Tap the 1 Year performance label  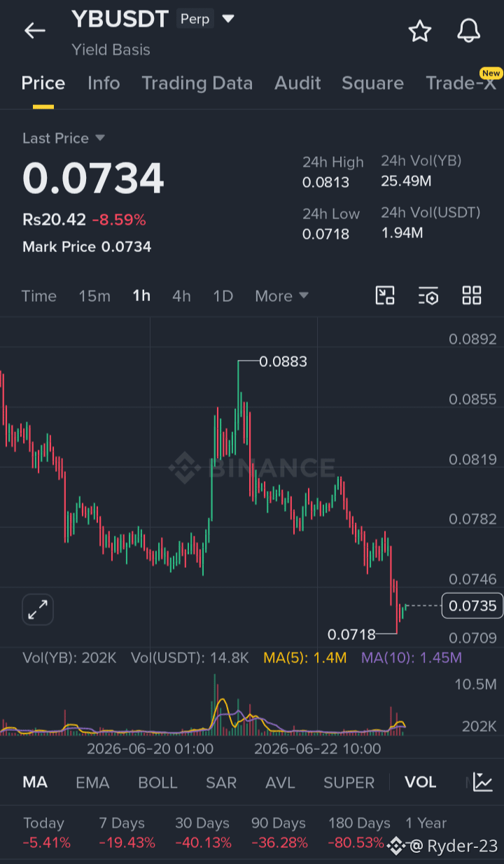(426, 823)
